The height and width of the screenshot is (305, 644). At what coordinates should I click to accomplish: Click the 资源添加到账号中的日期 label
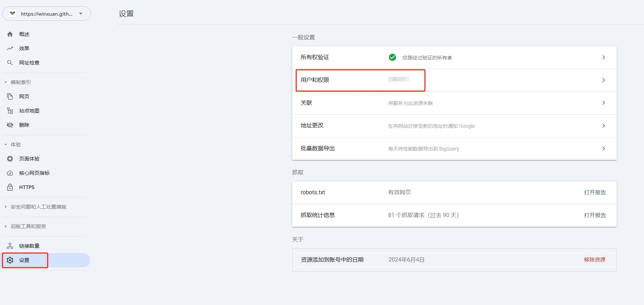pyautogui.click(x=332, y=260)
